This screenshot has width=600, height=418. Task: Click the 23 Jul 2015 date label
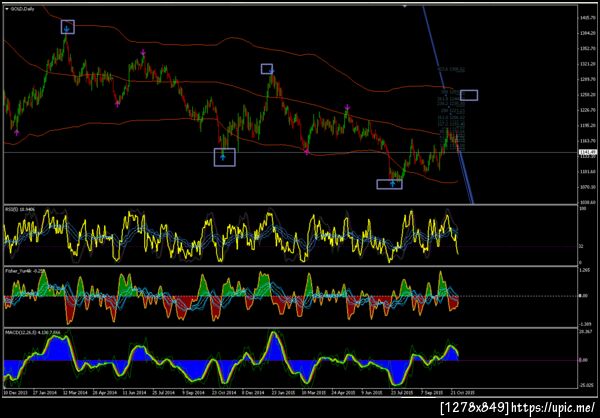pyautogui.click(x=403, y=393)
